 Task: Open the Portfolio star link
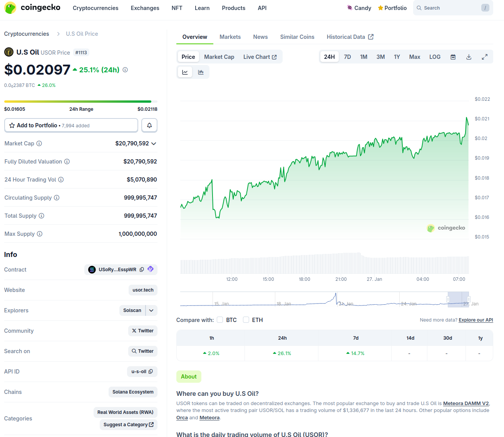[392, 8]
